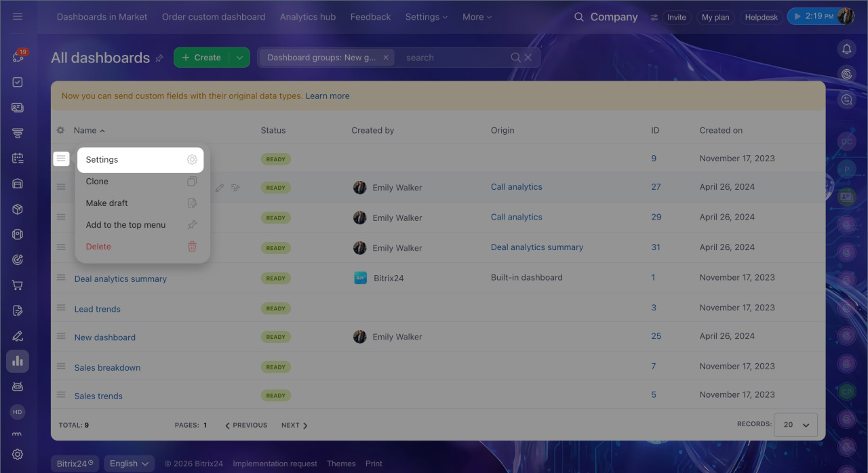Click Call analytics origin link in ID 29 row
This screenshot has height=473, width=868.
pos(517,217)
